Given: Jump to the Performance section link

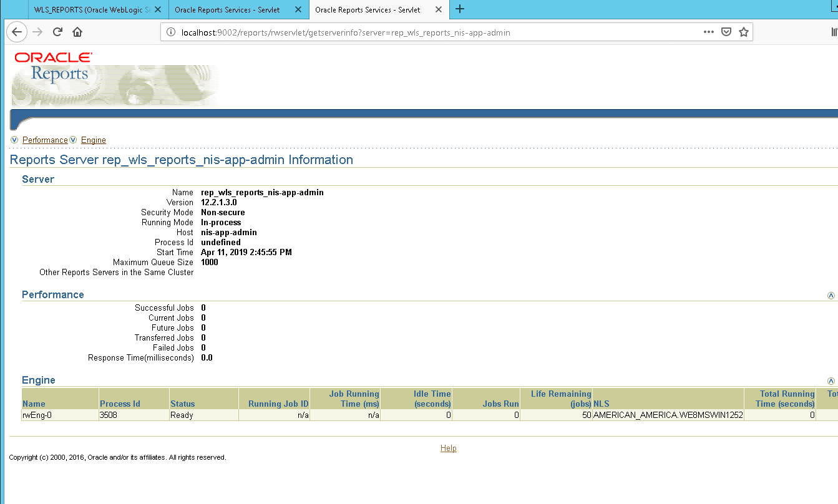Looking at the screenshot, I should (45, 140).
